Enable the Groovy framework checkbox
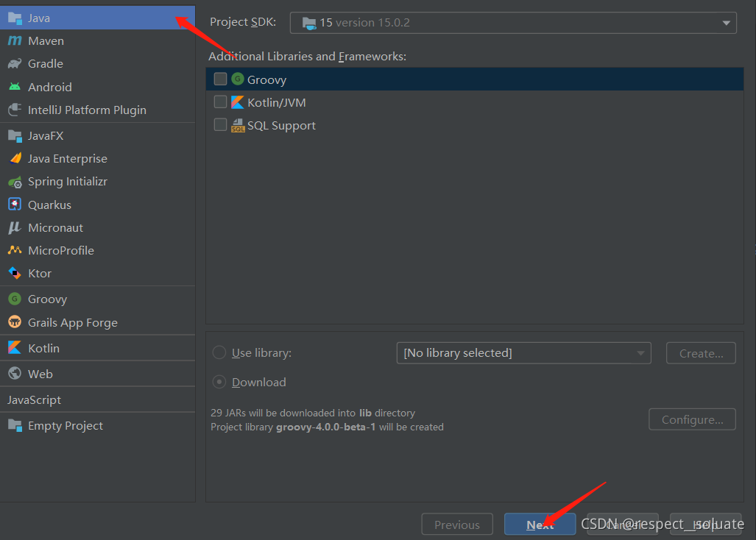Image resolution: width=756 pixels, height=540 pixels. (x=220, y=79)
